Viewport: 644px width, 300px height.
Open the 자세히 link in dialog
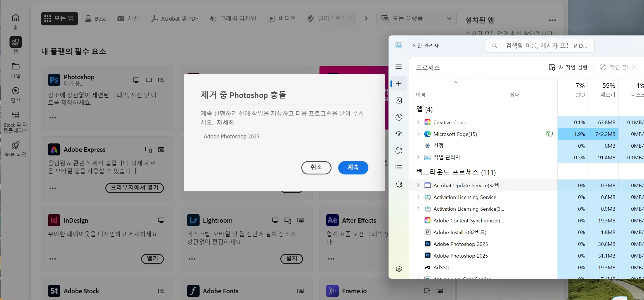pos(225,123)
